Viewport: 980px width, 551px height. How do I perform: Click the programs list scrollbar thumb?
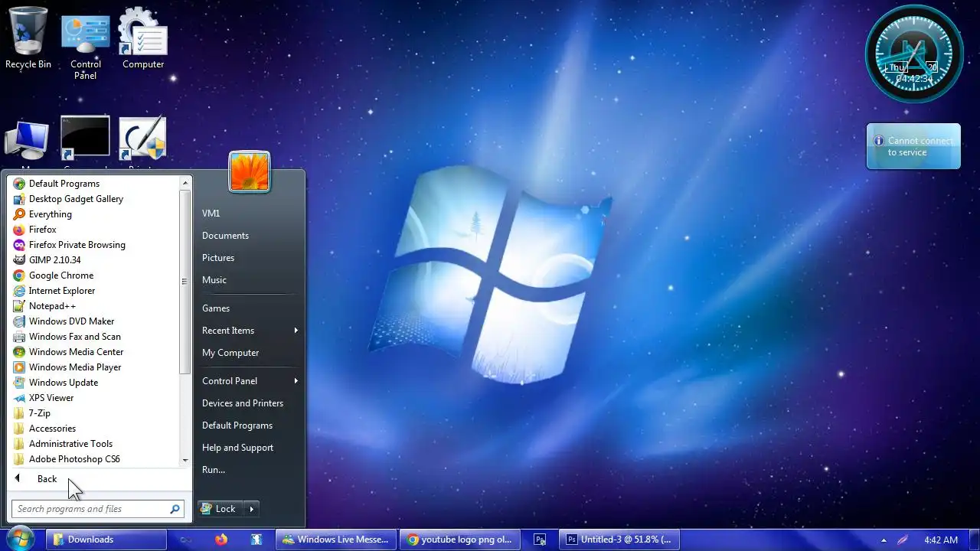tap(185, 282)
